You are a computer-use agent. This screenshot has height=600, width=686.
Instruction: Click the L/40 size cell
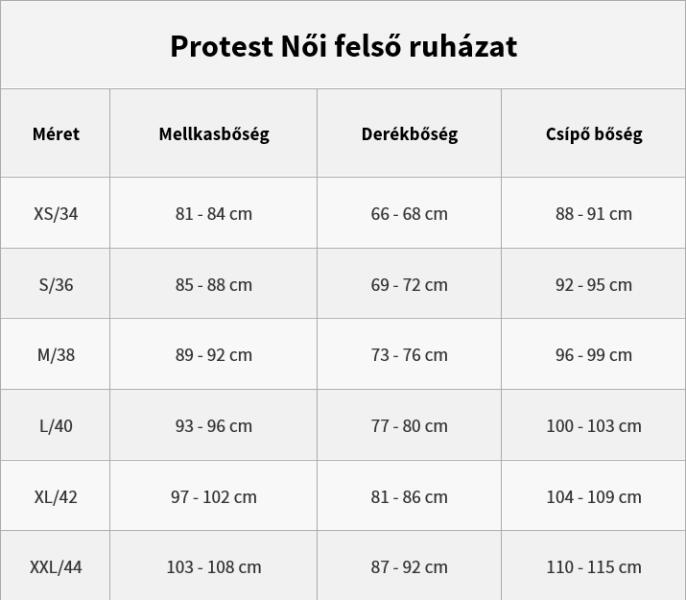(56, 426)
